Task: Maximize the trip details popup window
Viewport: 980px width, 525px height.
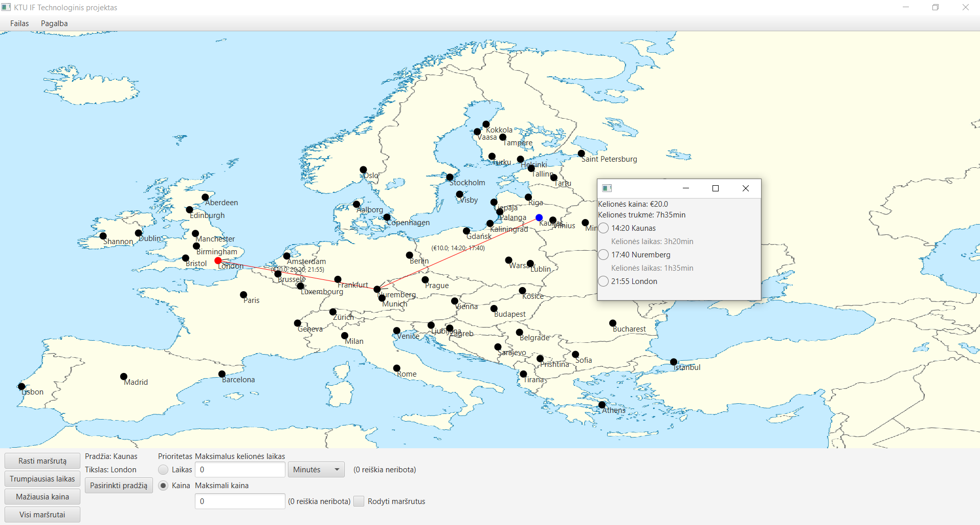Action: coord(716,188)
